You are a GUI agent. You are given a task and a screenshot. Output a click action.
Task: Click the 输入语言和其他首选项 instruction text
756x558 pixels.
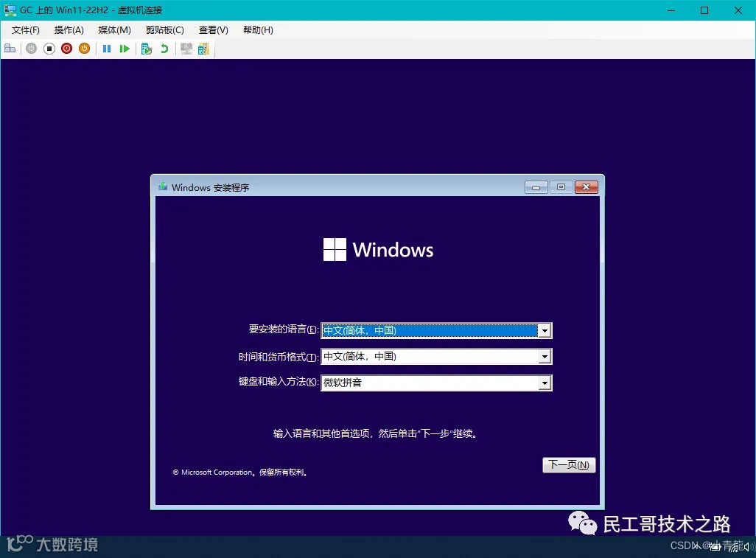coord(375,433)
